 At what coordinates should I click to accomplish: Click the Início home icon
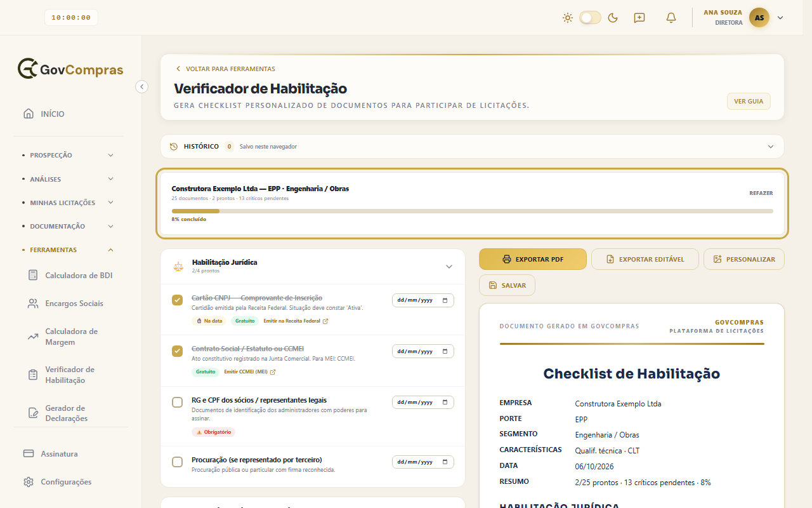[x=29, y=114]
